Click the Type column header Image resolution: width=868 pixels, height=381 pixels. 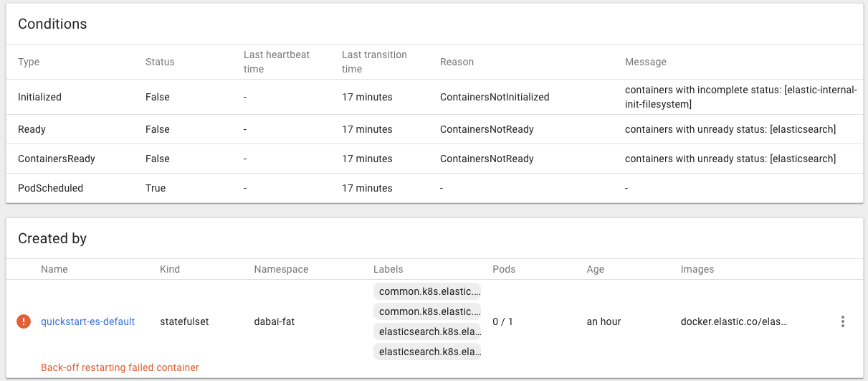[29, 62]
